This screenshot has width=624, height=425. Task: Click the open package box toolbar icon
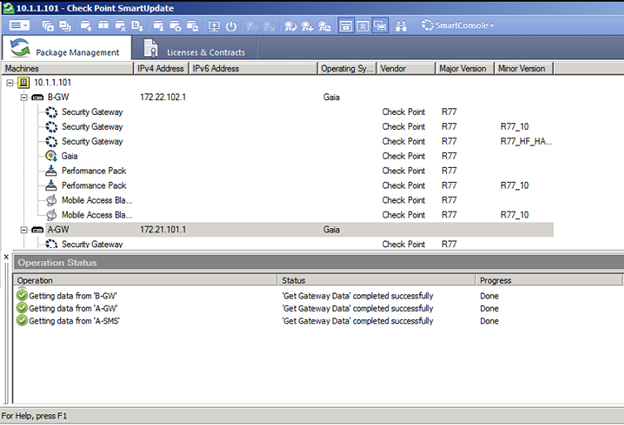103,26
